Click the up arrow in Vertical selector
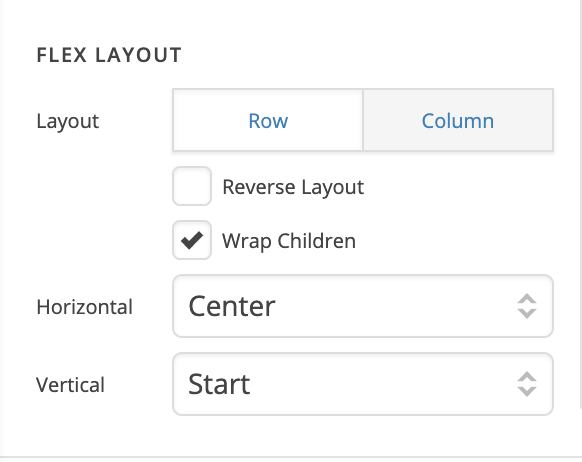 (x=527, y=377)
